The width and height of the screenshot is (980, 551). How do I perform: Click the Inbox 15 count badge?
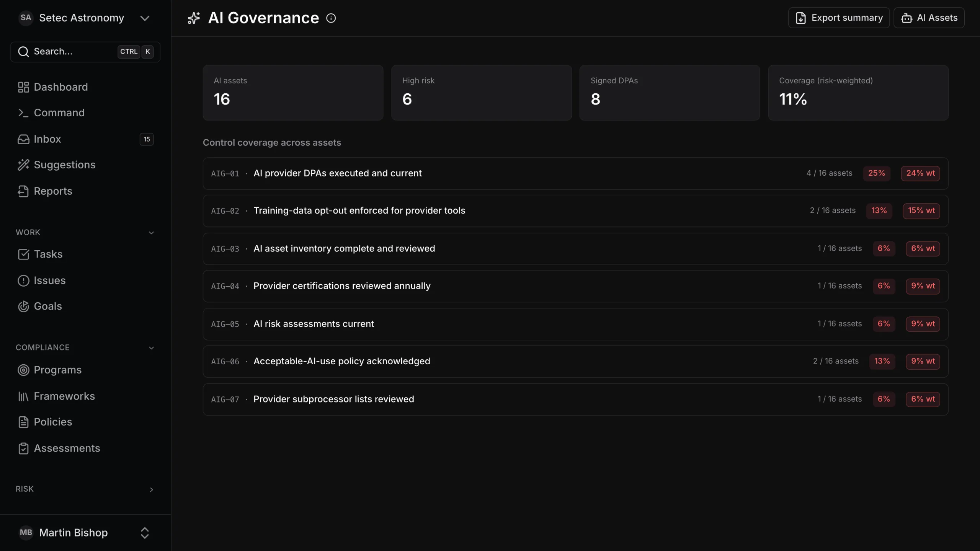(147, 139)
